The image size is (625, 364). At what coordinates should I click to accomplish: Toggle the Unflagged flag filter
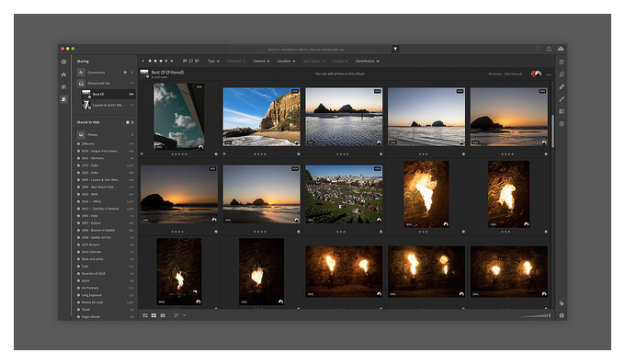(190, 61)
